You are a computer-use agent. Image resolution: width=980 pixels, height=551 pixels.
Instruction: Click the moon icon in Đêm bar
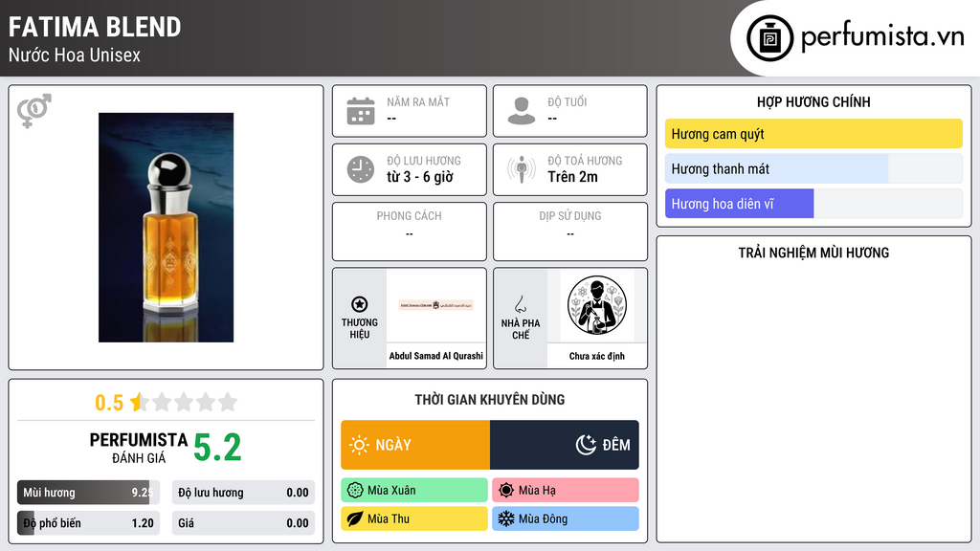[586, 445]
